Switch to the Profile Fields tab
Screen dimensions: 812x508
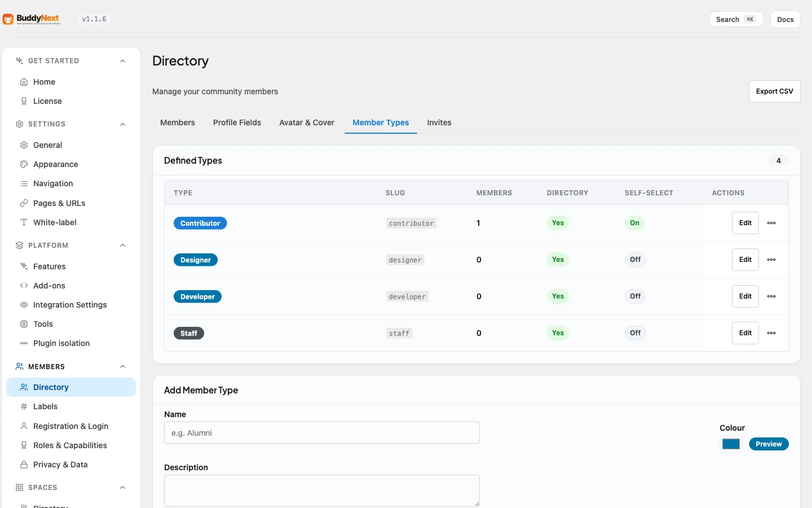click(237, 122)
